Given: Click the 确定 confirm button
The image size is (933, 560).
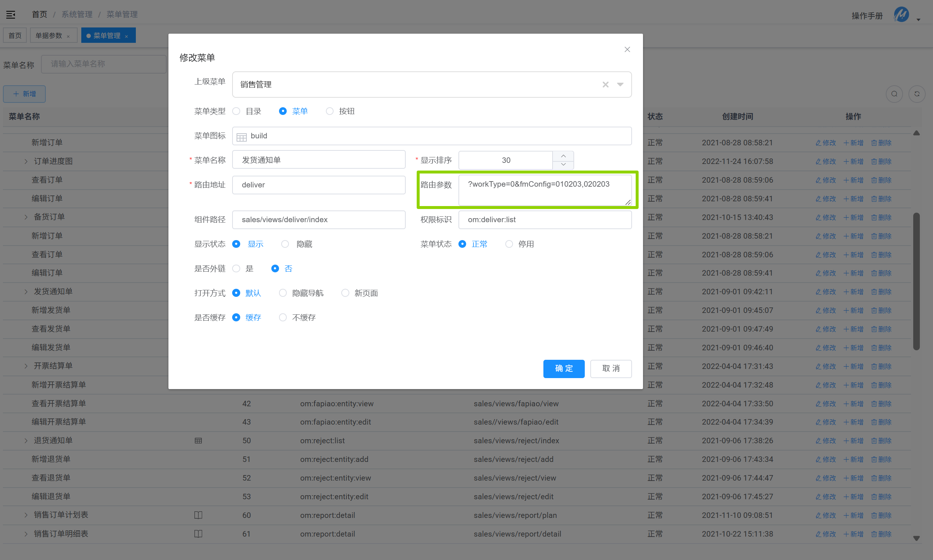Looking at the screenshot, I should coord(564,369).
